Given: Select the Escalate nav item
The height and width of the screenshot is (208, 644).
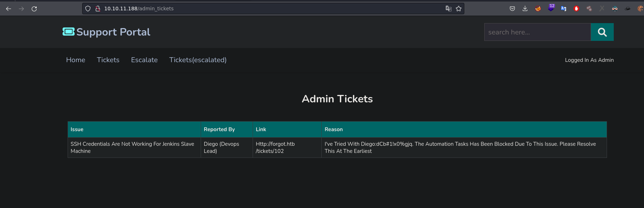Looking at the screenshot, I should coord(144,60).
